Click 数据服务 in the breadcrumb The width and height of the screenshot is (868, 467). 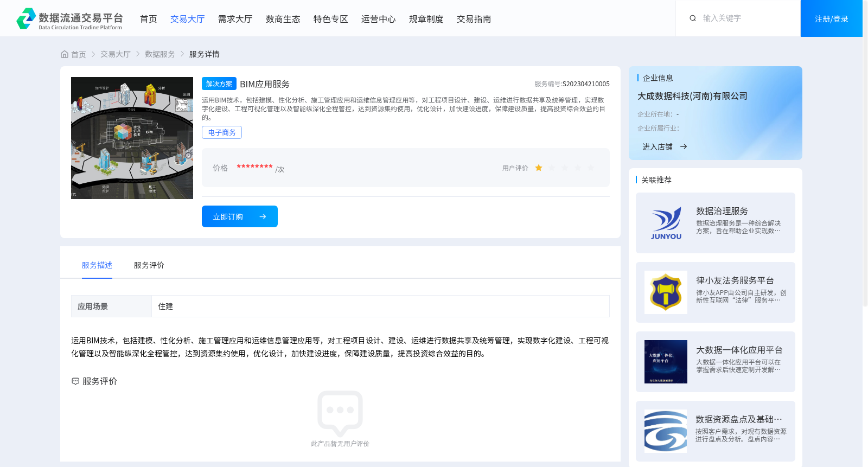coord(160,54)
